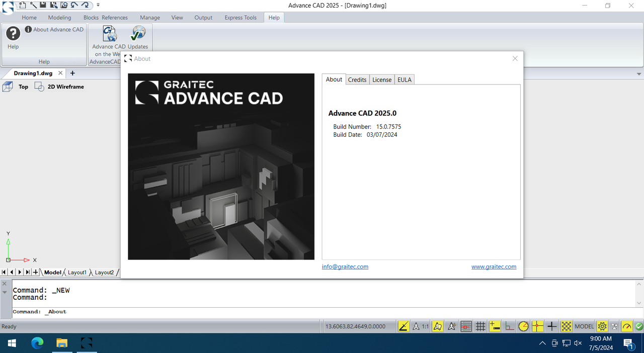This screenshot has height=353, width=644.
Task: Open workspace settings gear in status bar
Action: pyautogui.click(x=602, y=326)
